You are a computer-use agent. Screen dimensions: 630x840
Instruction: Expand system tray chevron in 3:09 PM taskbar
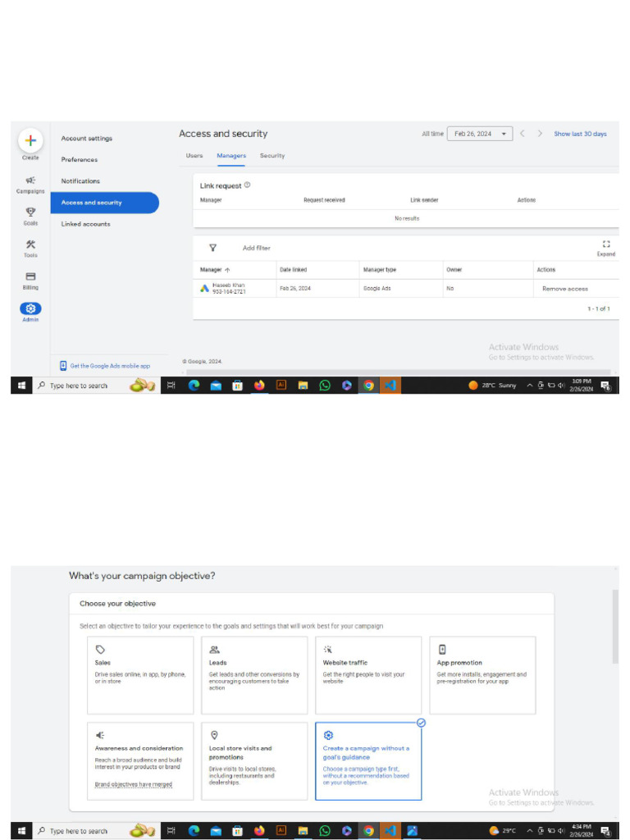click(x=529, y=386)
